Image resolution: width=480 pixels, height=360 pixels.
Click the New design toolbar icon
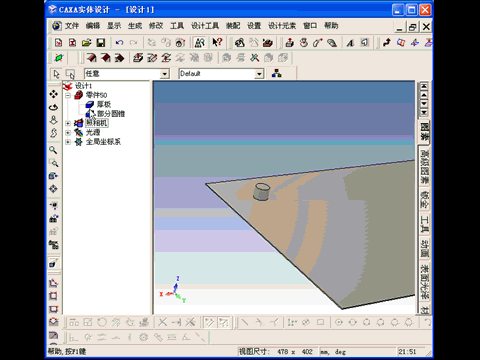[x=58, y=43]
